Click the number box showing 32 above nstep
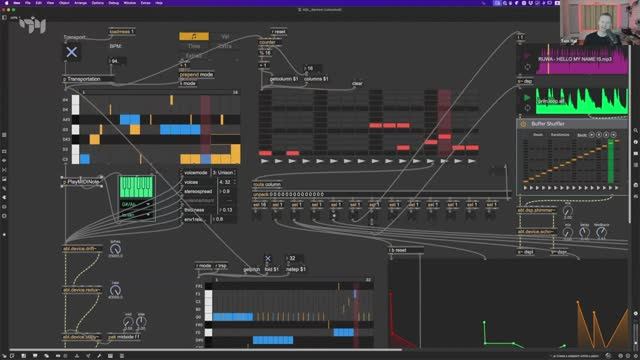 (x=294, y=258)
